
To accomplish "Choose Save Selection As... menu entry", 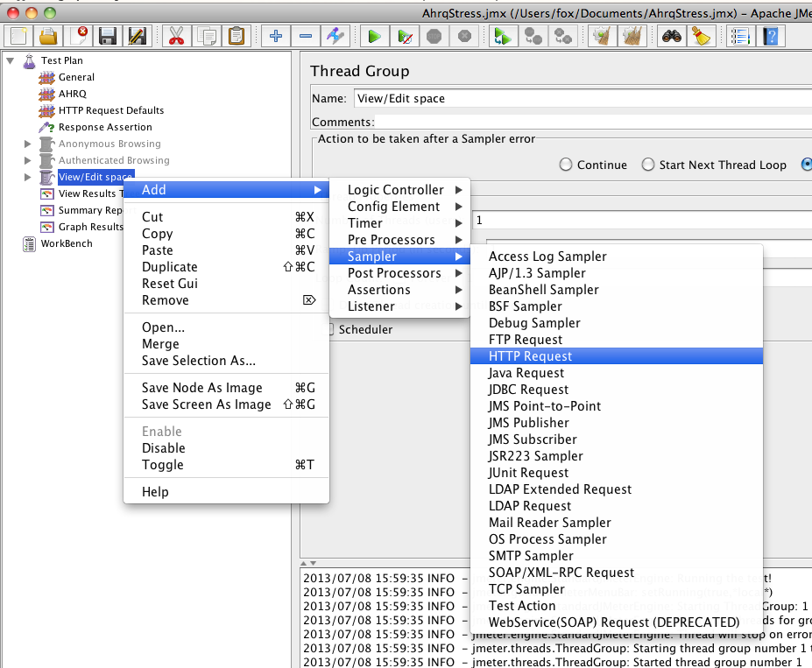I will point(226,361).
